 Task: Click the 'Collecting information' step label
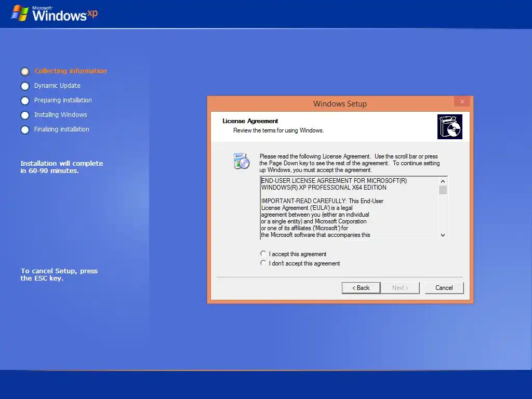pos(71,71)
